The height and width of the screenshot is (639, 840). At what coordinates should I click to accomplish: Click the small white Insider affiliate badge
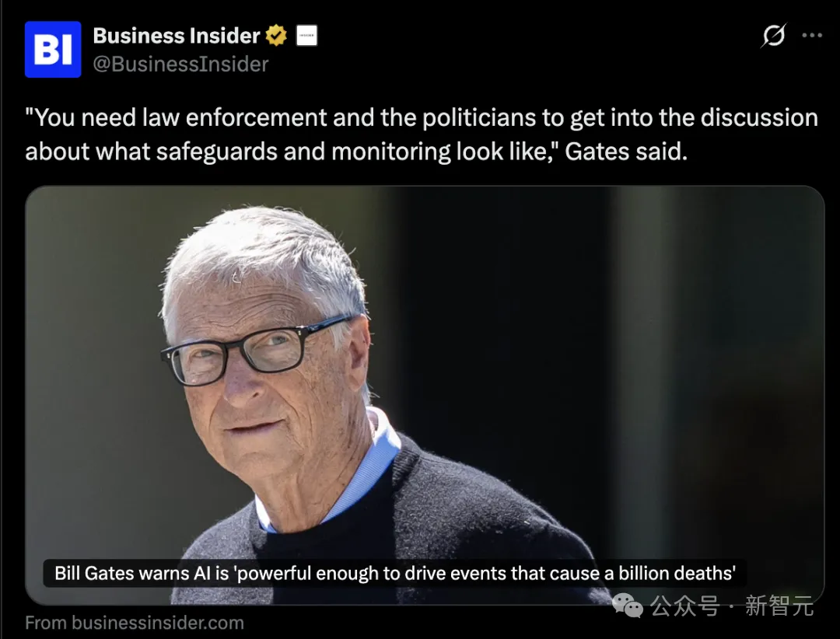(x=307, y=35)
